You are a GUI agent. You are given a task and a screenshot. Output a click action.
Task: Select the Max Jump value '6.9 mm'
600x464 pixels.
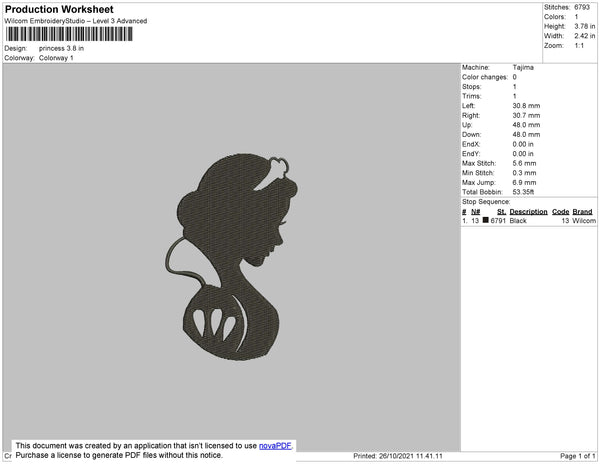[524, 182]
